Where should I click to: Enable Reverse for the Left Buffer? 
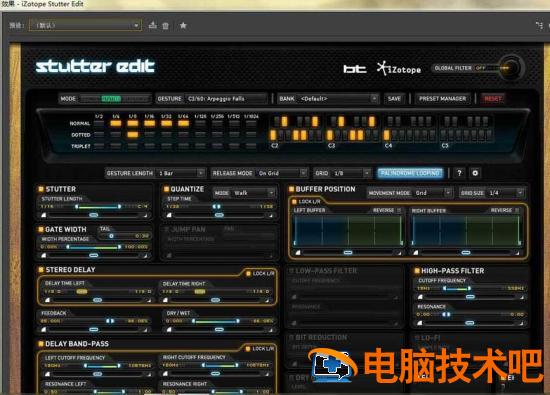[399, 210]
